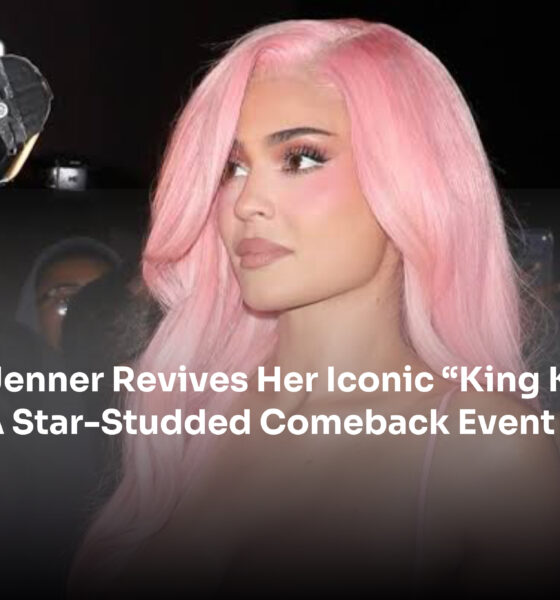Click the word 'Revives' in the headline
560x600 pixels.
[x=180, y=380]
